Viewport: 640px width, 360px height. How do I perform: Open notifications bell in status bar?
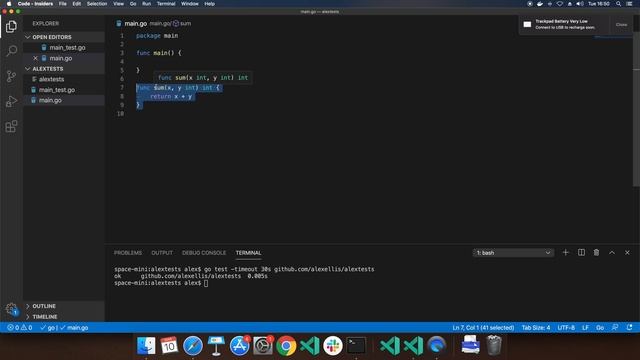click(629, 328)
